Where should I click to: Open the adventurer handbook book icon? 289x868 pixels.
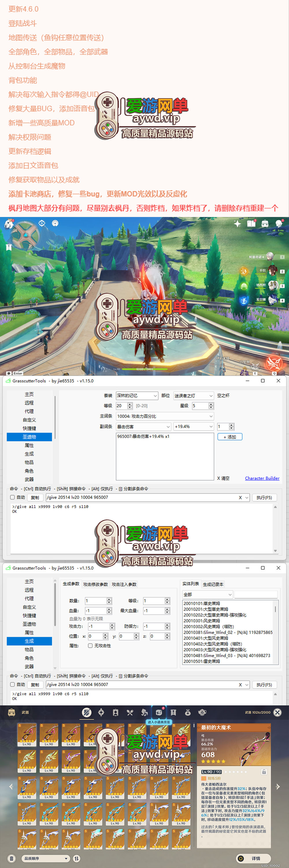(x=251, y=223)
